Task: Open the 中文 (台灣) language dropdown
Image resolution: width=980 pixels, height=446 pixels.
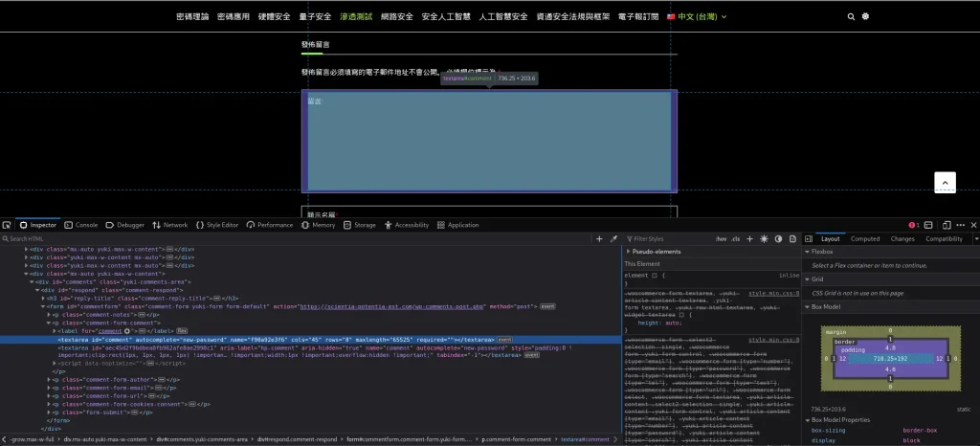Action: pos(697,16)
